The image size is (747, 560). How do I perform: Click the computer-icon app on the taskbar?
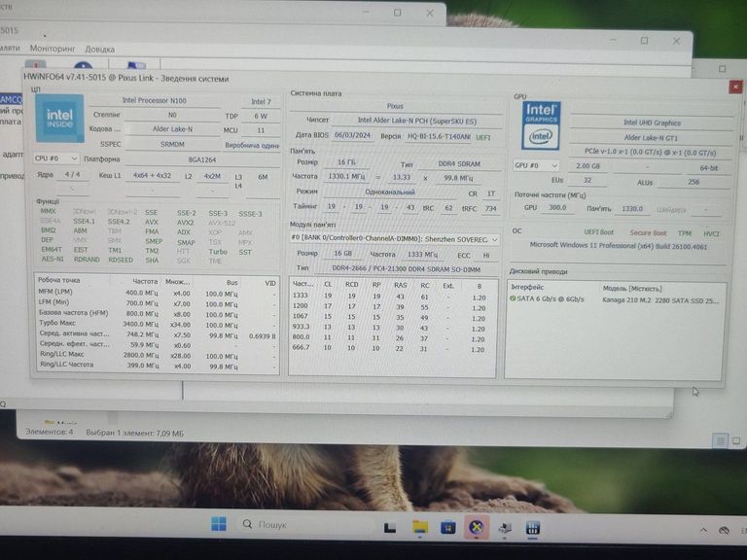[x=505, y=528]
